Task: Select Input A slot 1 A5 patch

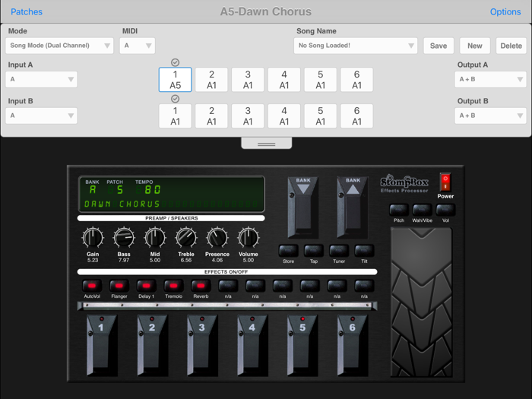Action: (175, 80)
